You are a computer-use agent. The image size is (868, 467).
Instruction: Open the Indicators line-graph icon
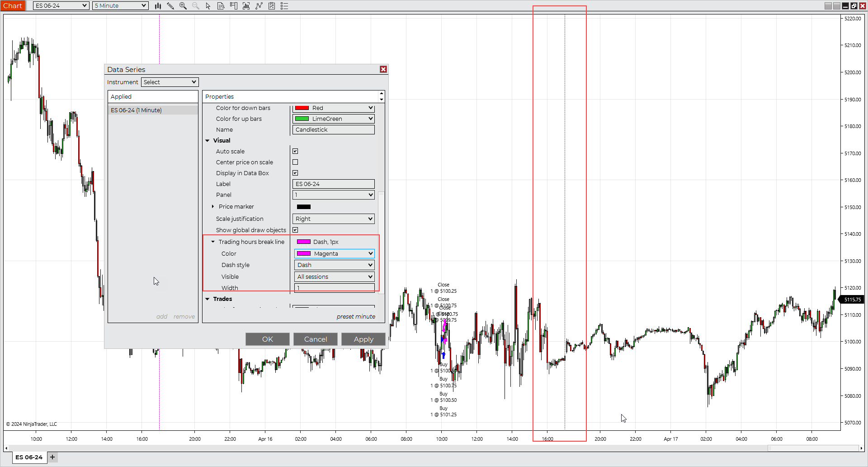pos(259,6)
